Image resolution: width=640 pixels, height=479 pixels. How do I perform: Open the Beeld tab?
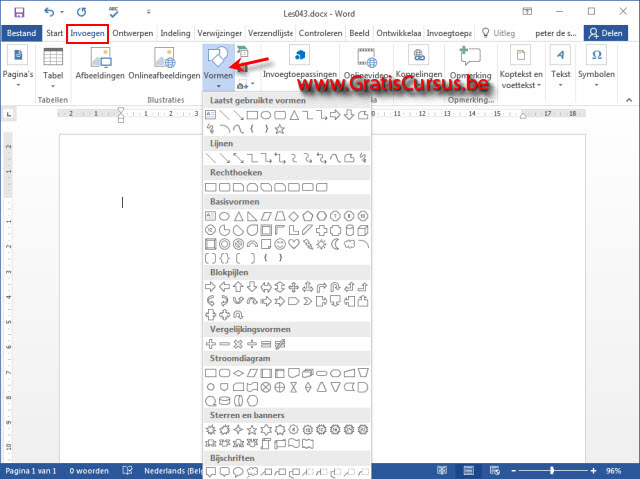point(359,33)
